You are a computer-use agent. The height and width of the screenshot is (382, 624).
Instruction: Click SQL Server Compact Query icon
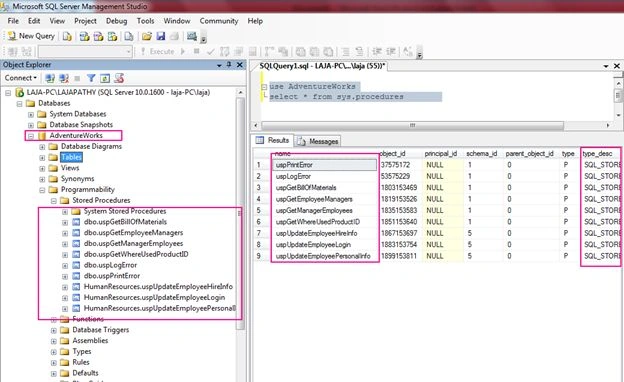tap(129, 37)
